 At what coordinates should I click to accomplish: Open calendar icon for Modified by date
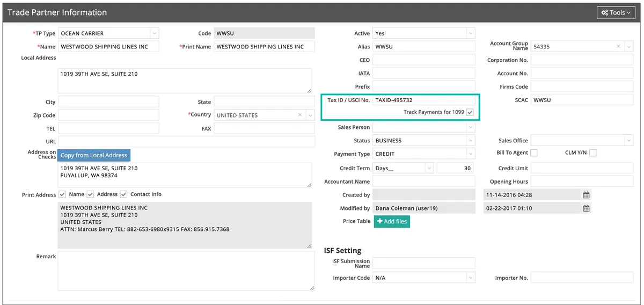coord(586,208)
